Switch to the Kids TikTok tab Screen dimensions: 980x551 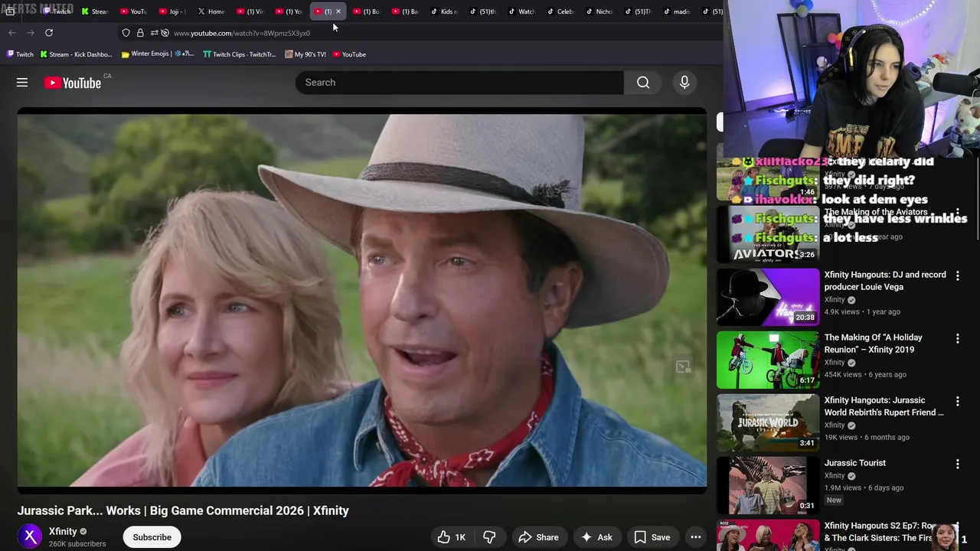pyautogui.click(x=444, y=11)
